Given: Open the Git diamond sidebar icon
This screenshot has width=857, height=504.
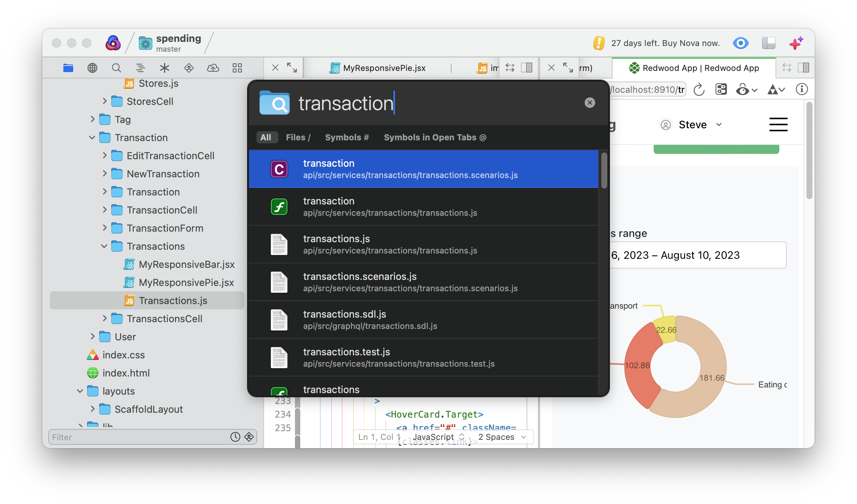Looking at the screenshot, I should [189, 68].
